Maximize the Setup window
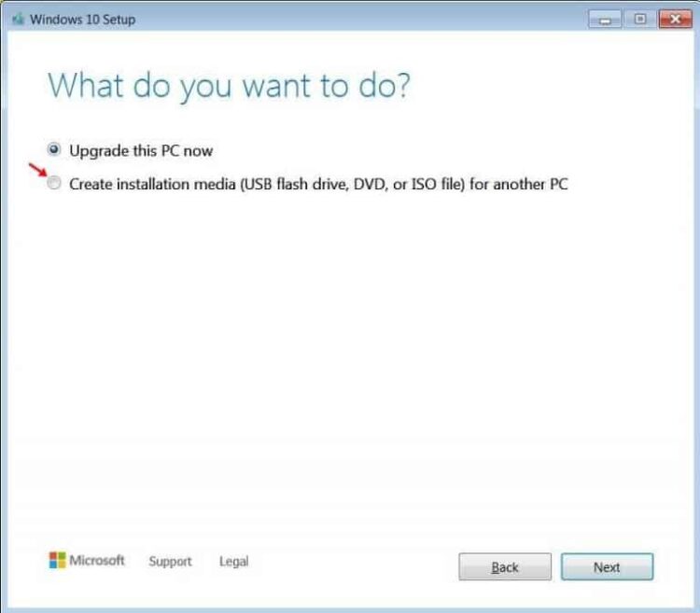Image resolution: width=700 pixels, height=613 pixels. click(639, 20)
